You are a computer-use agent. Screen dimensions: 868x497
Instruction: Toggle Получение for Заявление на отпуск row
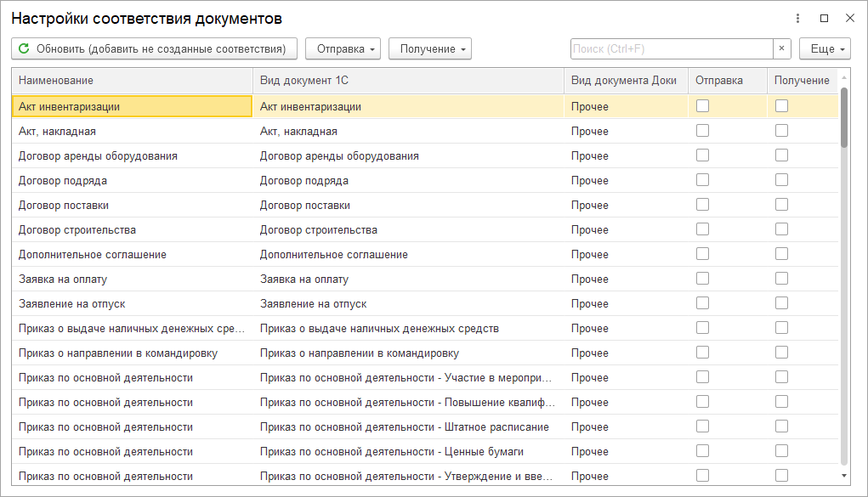781,303
